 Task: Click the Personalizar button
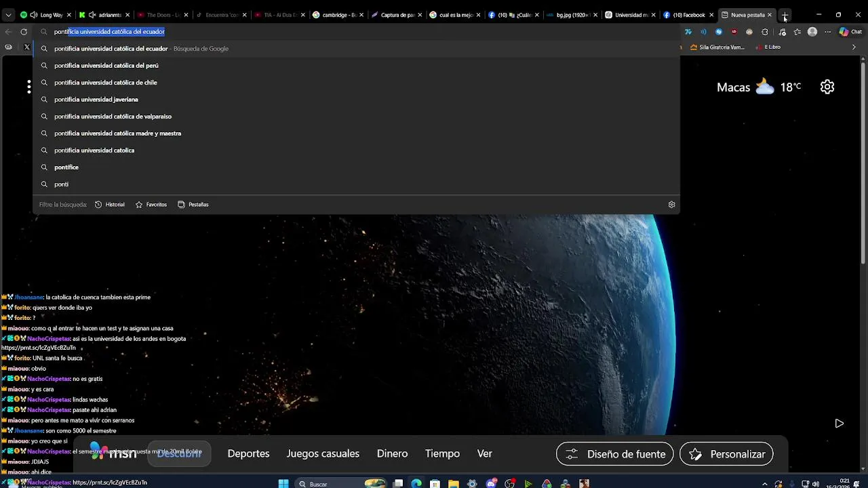pos(726,454)
